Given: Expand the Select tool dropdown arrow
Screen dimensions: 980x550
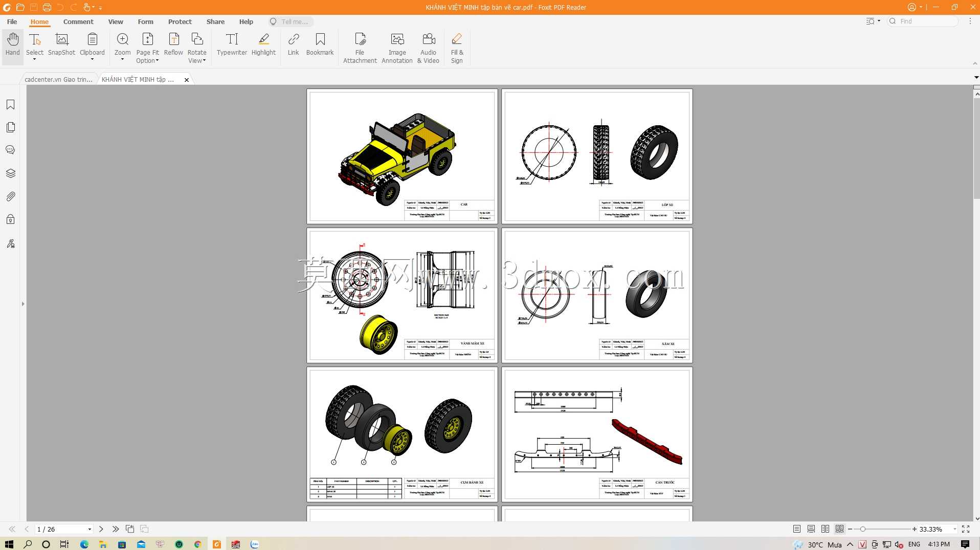Looking at the screenshot, I should point(35,60).
